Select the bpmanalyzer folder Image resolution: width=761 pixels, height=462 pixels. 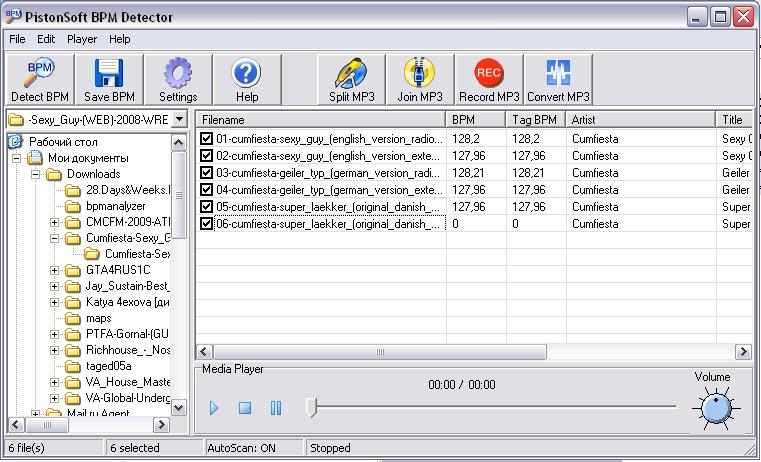tap(116, 206)
